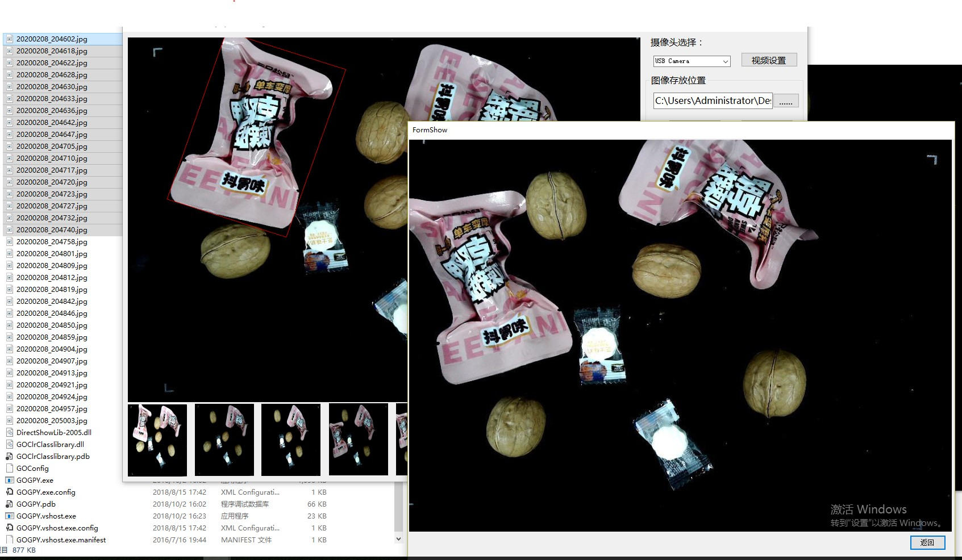The image size is (962, 560).
Task: Click the '......' browse button beside the path
Action: pyautogui.click(x=786, y=101)
